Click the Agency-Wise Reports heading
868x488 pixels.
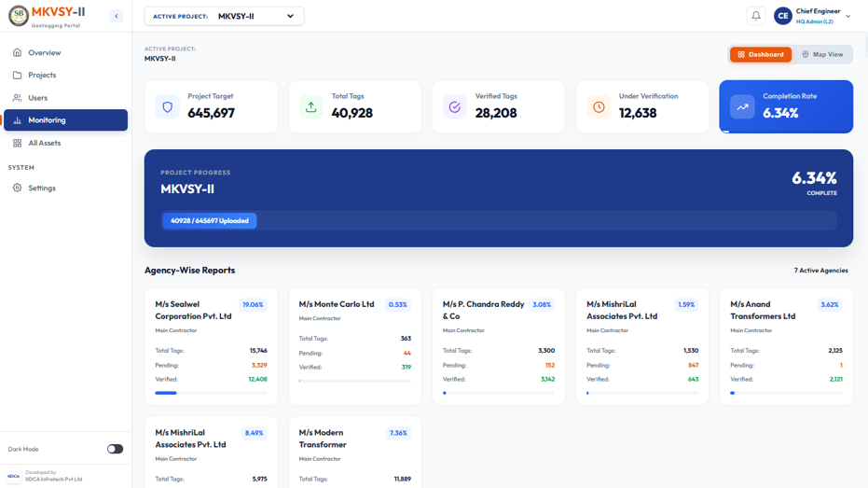(190, 271)
